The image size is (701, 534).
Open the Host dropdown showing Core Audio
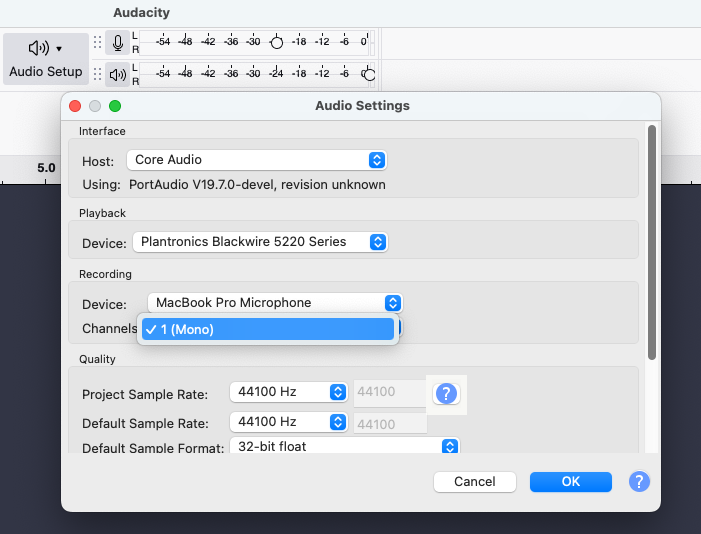pyautogui.click(x=257, y=160)
